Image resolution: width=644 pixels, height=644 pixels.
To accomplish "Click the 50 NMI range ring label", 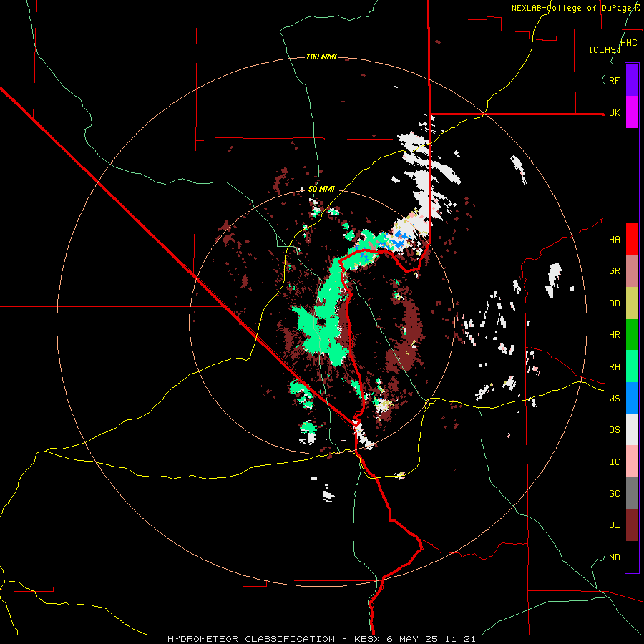I will coord(321,189).
